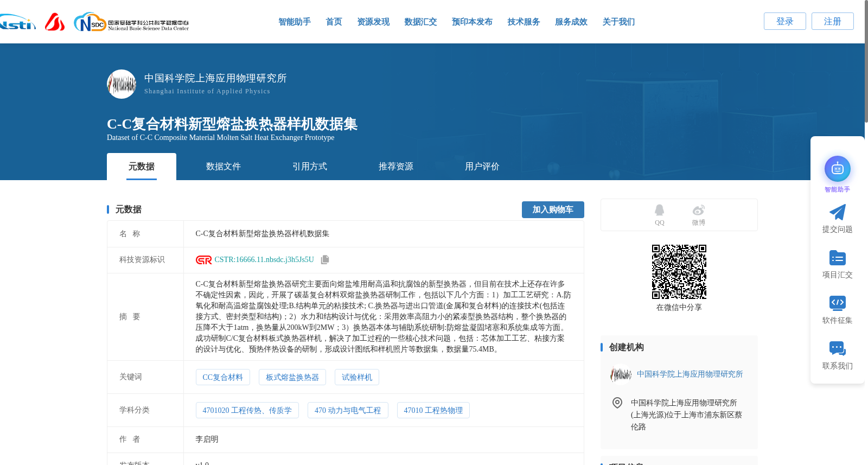
Task: Click the red flame-shaped logo
Action: click(54, 22)
